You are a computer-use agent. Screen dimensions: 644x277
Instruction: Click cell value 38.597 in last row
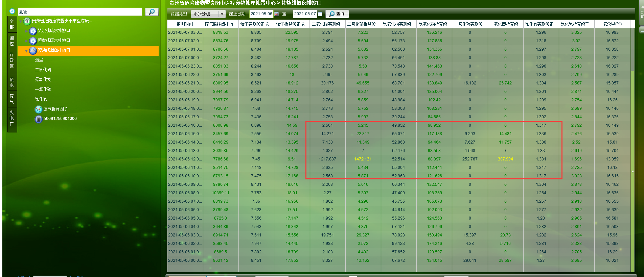click(505, 260)
